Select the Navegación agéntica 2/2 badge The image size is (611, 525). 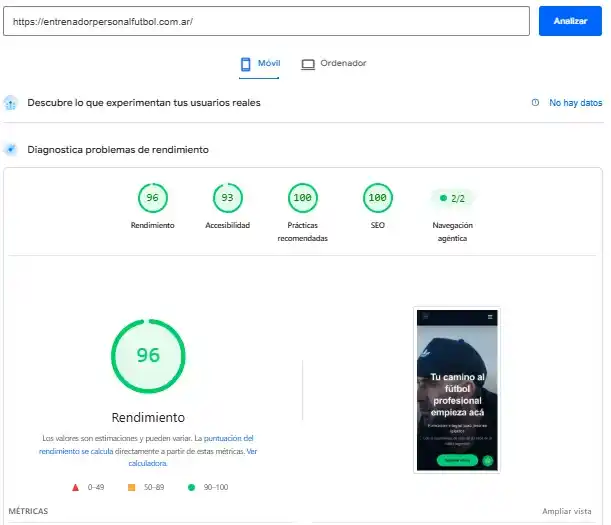tap(452, 198)
